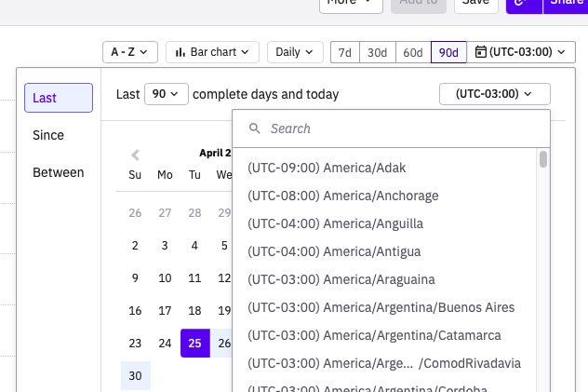Click the Save button
Screen dimensions: 588x392
click(x=475, y=3)
